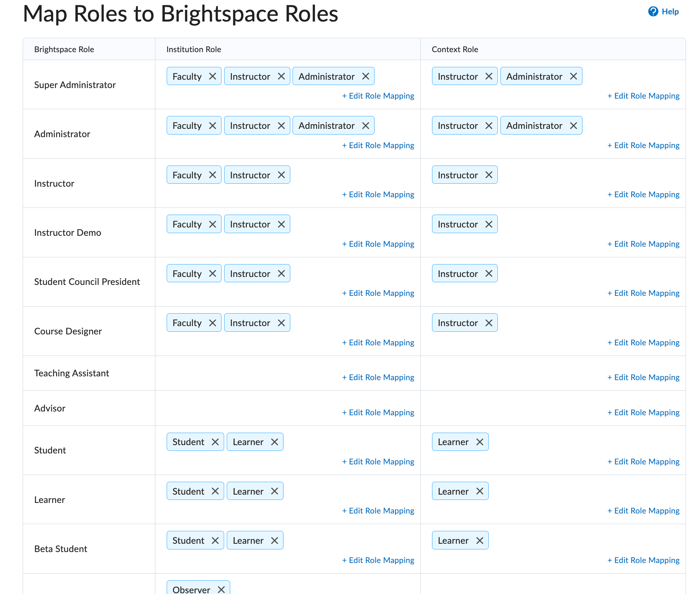Remove Instructor from Student Council President institution roles
The width and height of the screenshot is (700, 594).
[x=281, y=274]
